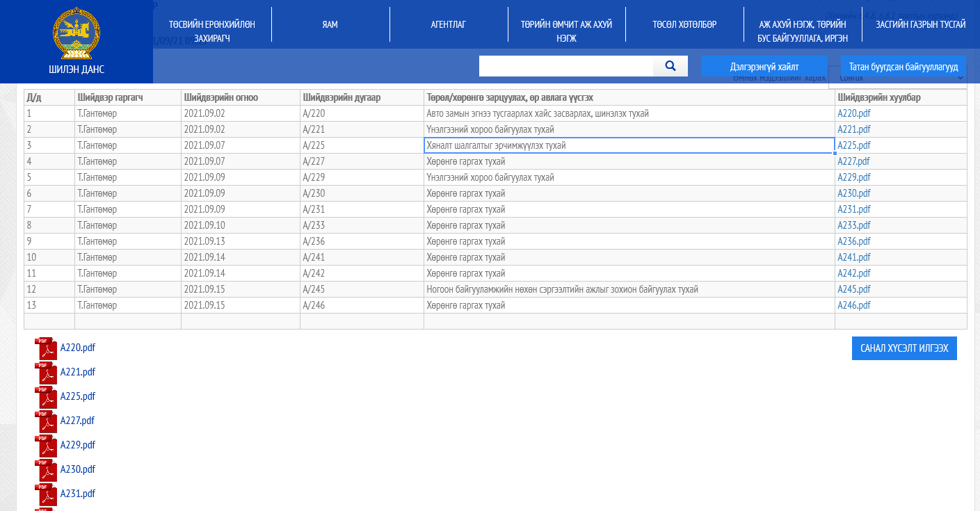Select cell 'Хяналт шалгалтыг эрчимжүүлэх тухай'

(x=629, y=145)
